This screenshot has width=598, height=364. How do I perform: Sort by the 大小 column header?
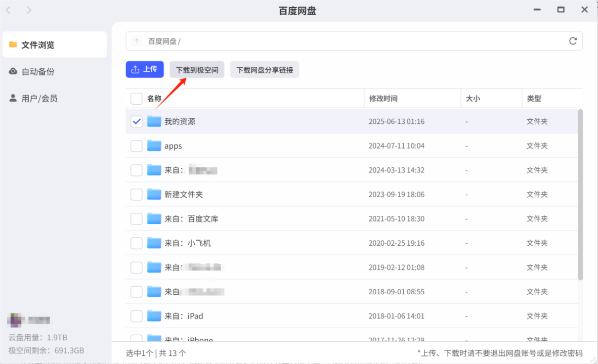coord(473,99)
